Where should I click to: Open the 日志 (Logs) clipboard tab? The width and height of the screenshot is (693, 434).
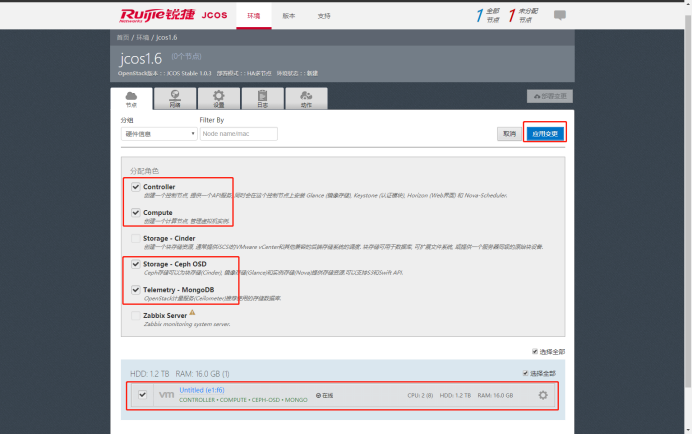click(x=263, y=99)
